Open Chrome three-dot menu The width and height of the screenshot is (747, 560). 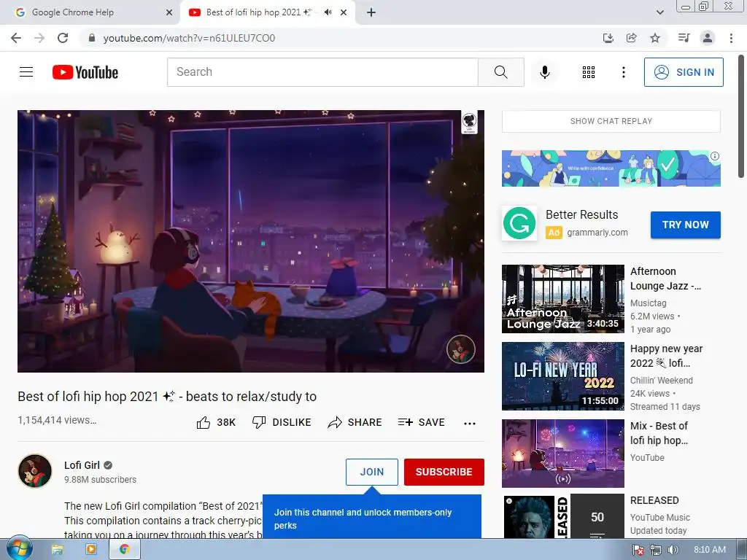pos(731,38)
